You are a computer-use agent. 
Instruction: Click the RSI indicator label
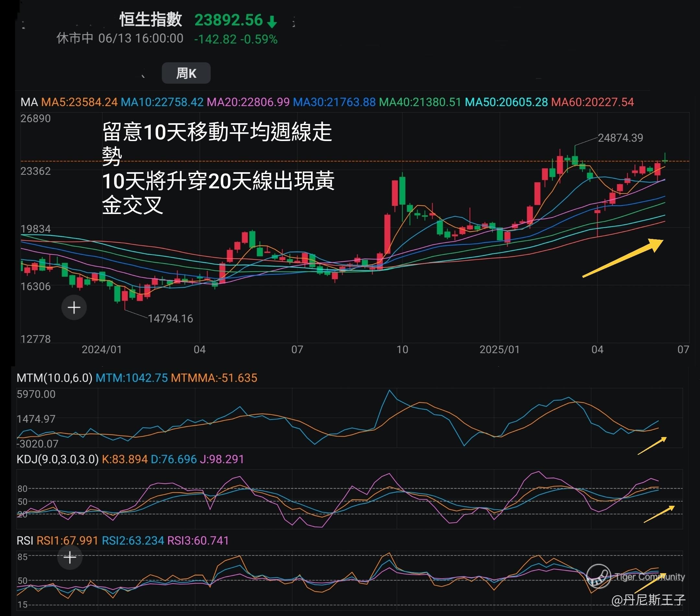25,541
